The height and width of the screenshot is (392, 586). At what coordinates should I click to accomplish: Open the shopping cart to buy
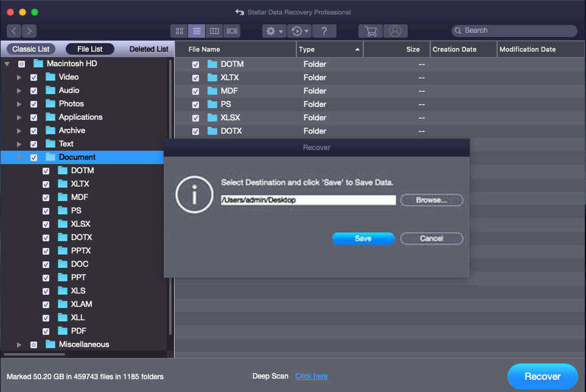pyautogui.click(x=371, y=31)
